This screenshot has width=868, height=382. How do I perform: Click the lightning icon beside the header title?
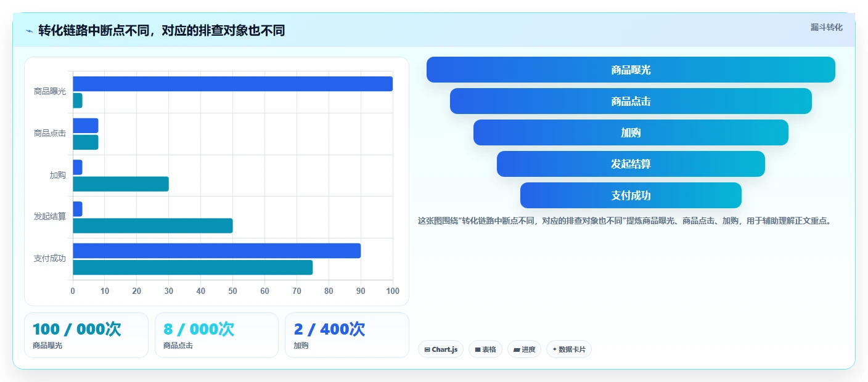30,31
